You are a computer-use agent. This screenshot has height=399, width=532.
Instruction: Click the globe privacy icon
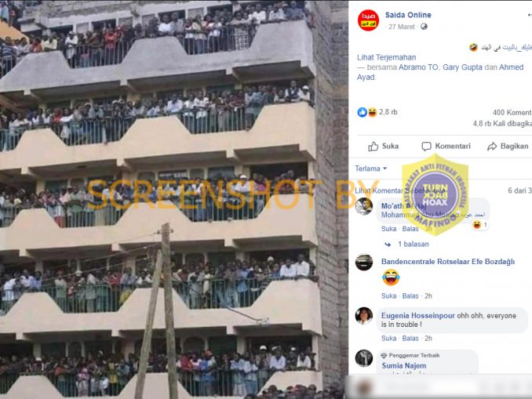pyautogui.click(x=424, y=27)
